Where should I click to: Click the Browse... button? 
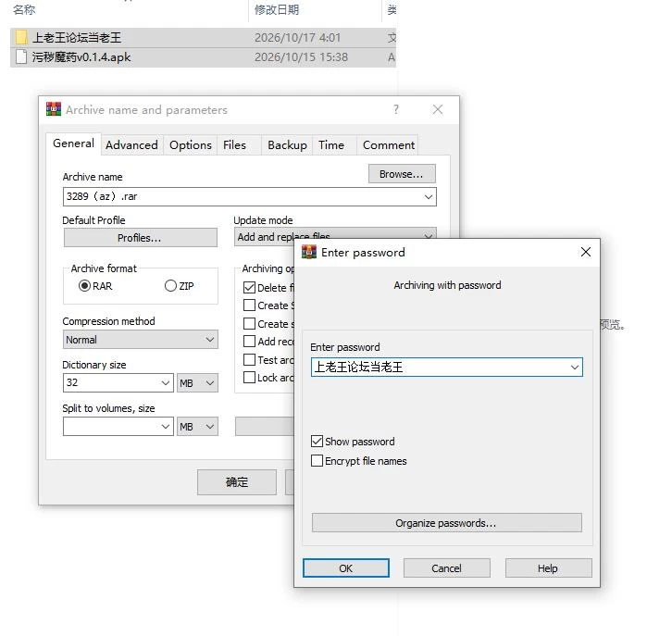pyautogui.click(x=402, y=174)
